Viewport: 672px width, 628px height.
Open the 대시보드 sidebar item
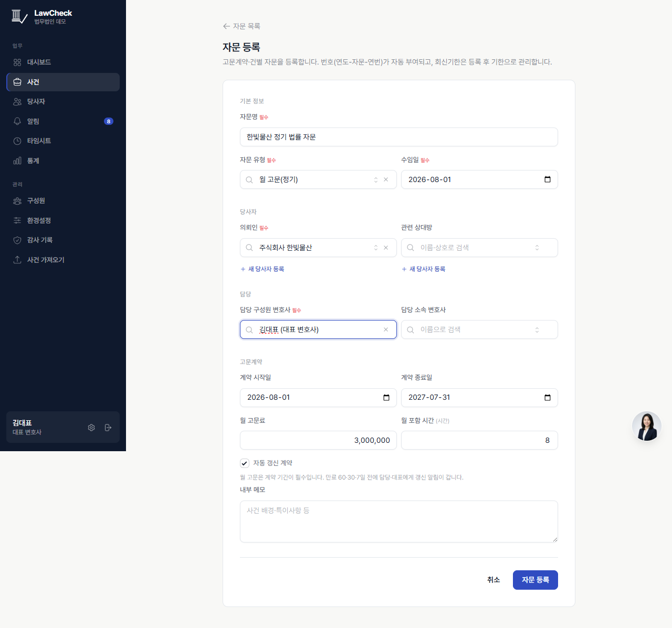point(63,62)
